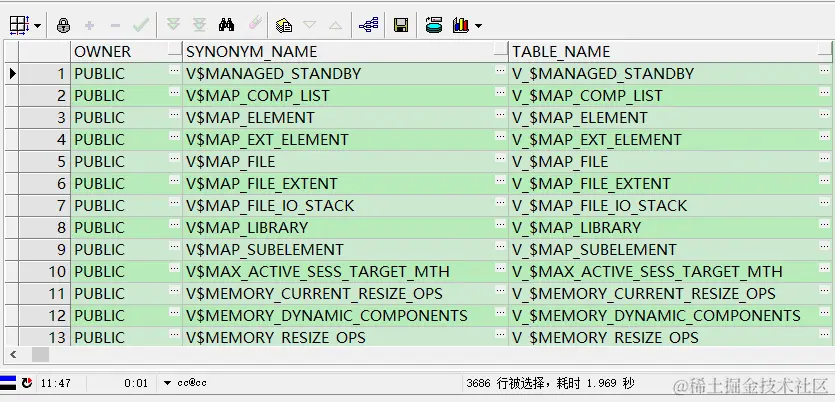Open ellipsis button of V_$MAP_FILE_EXTENT cell
Screen dimensions: 835x402
click(x=825, y=180)
